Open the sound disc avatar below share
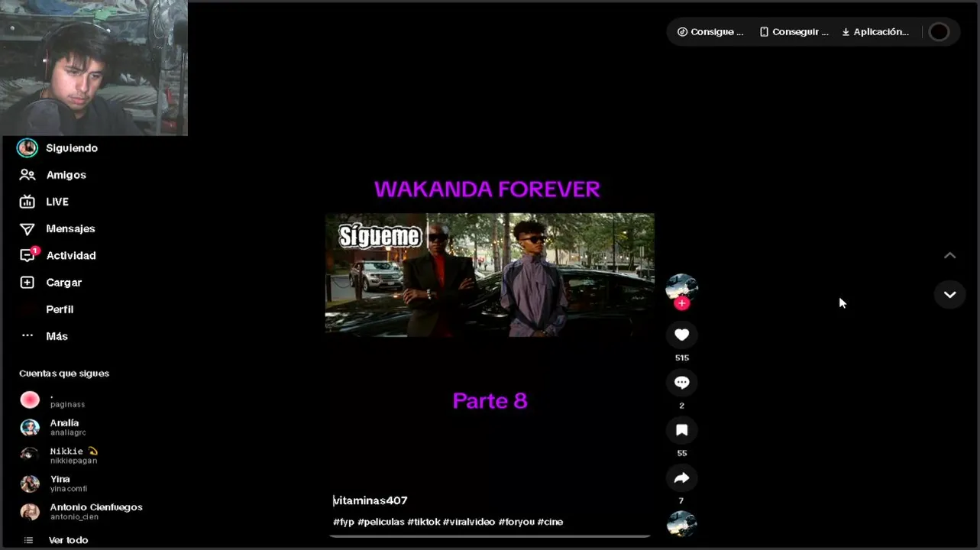This screenshot has height=550, width=980. pyautogui.click(x=682, y=524)
